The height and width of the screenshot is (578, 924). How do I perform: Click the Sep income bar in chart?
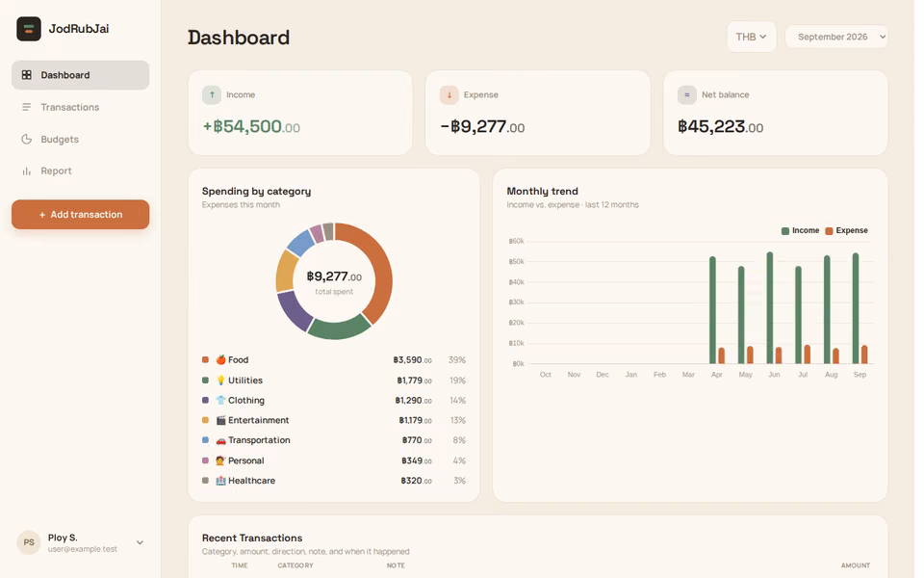coord(856,308)
